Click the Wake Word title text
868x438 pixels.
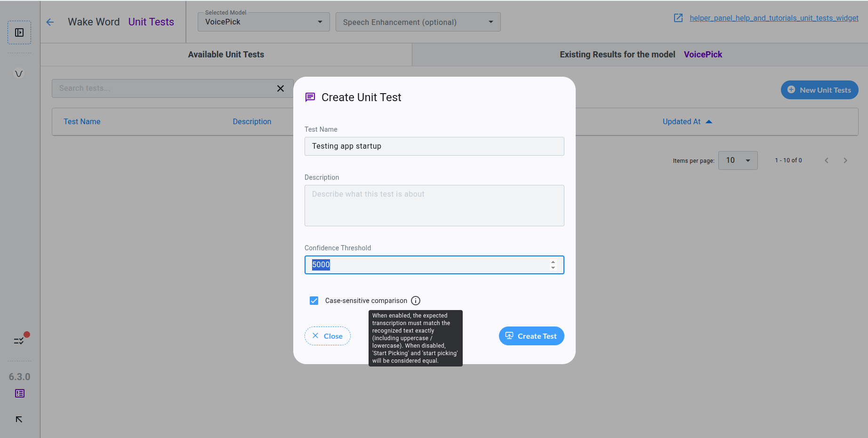94,22
